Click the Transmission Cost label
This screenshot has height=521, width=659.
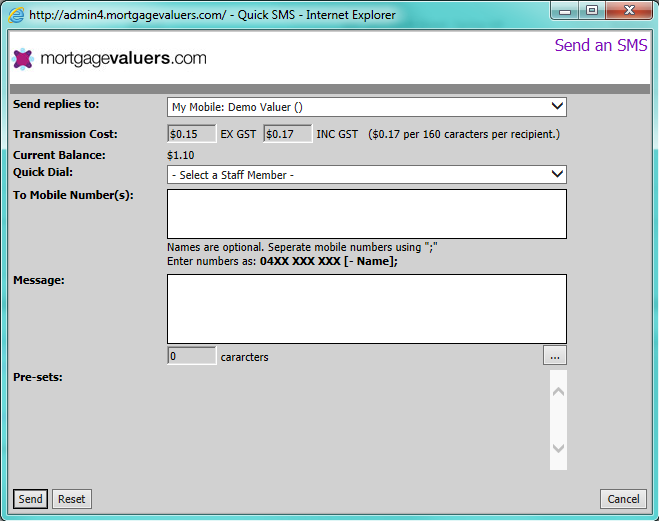point(65,134)
